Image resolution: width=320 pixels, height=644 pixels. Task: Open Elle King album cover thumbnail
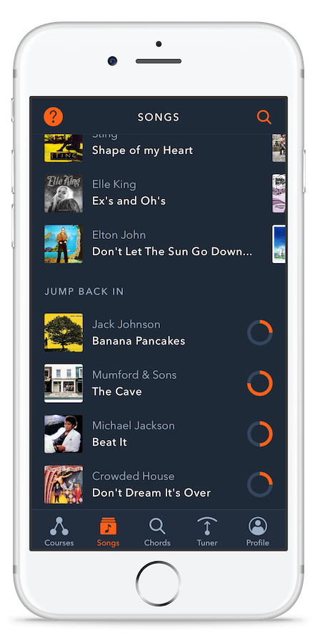[x=64, y=193]
